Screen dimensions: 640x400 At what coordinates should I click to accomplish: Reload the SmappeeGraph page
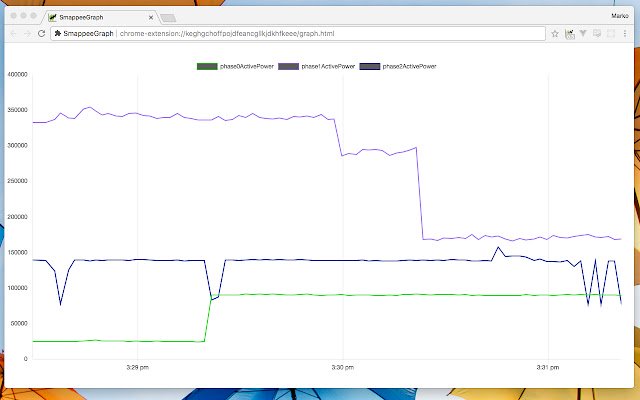tap(41, 33)
